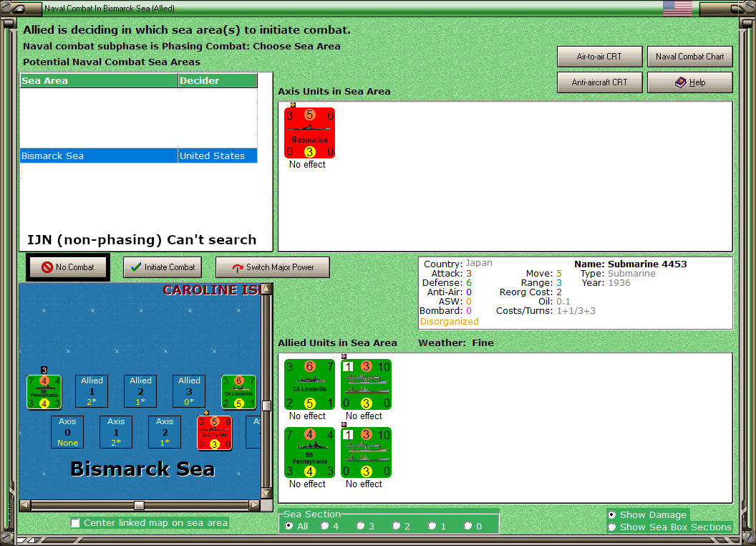
Task: Select the Show Sea Box Sections option
Action: (612, 527)
